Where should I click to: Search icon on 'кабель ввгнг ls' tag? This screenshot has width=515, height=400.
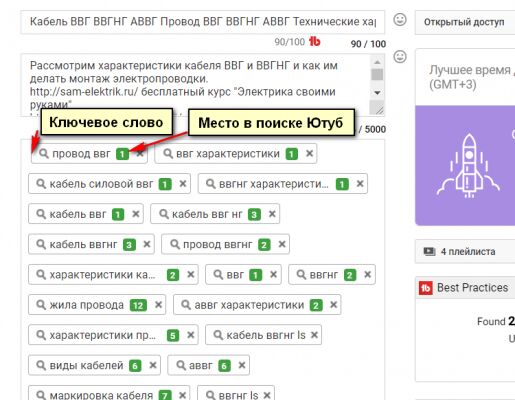[218, 335]
